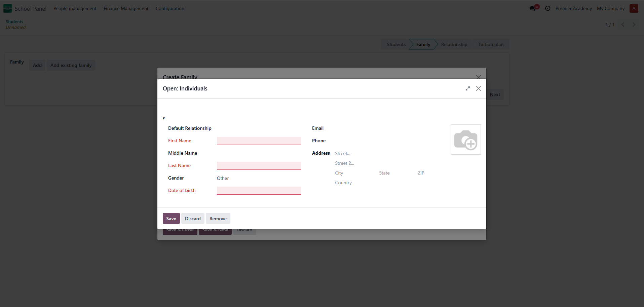The height and width of the screenshot is (307, 644).
Task: Open the Finance Management menu
Action: click(126, 8)
